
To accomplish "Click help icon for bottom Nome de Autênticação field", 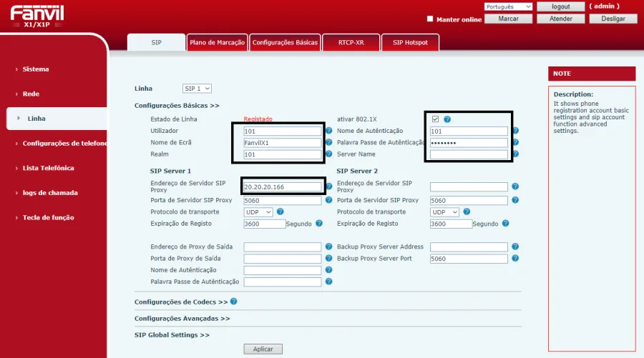I will [x=328, y=270].
